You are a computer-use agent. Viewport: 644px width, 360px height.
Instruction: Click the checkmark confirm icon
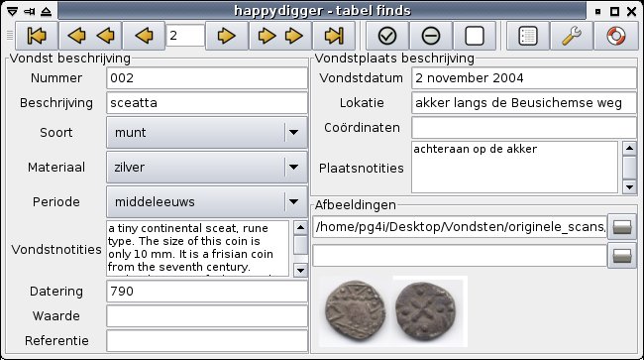click(x=386, y=36)
